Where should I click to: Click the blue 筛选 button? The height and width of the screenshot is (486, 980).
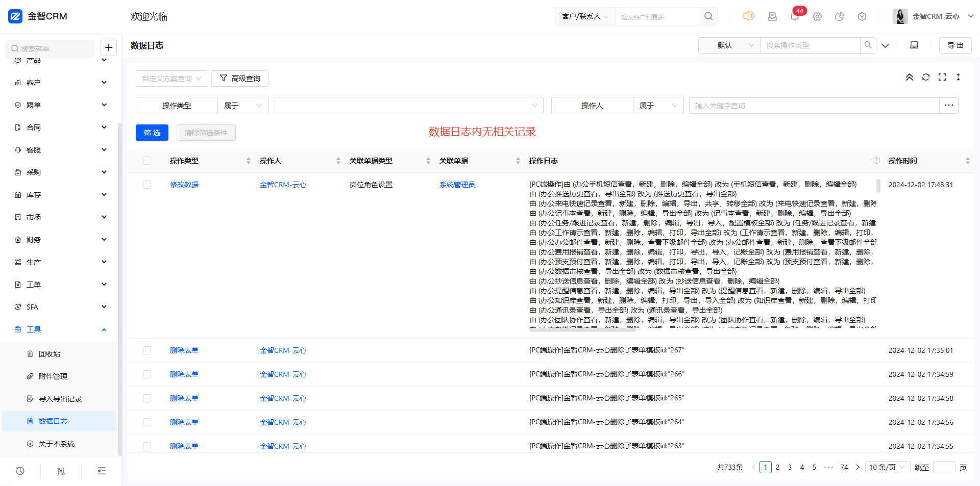152,133
